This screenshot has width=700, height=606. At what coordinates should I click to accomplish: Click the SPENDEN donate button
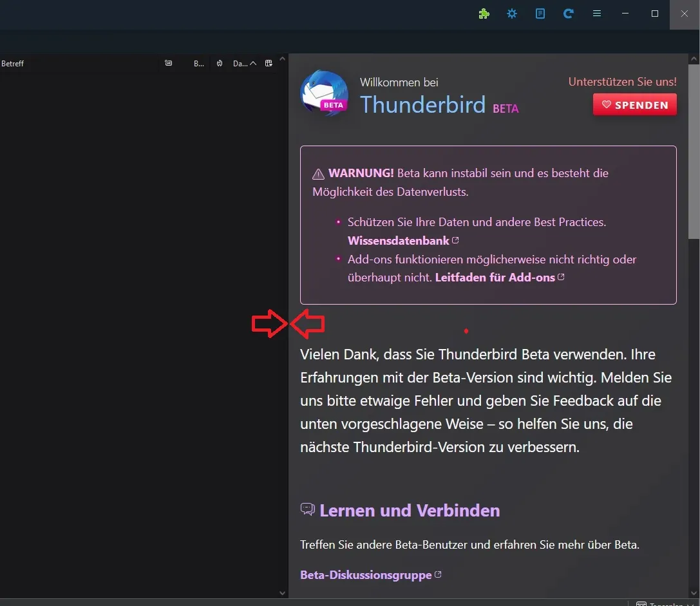click(635, 105)
